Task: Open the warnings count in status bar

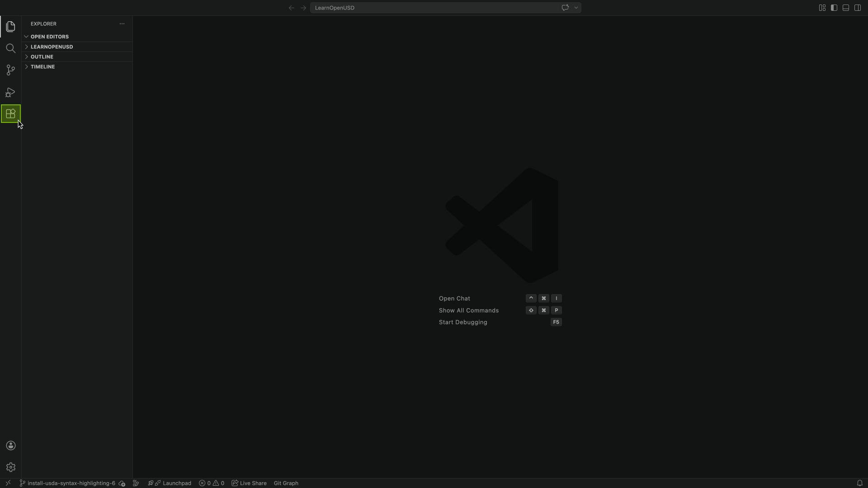Action: pyautogui.click(x=219, y=483)
